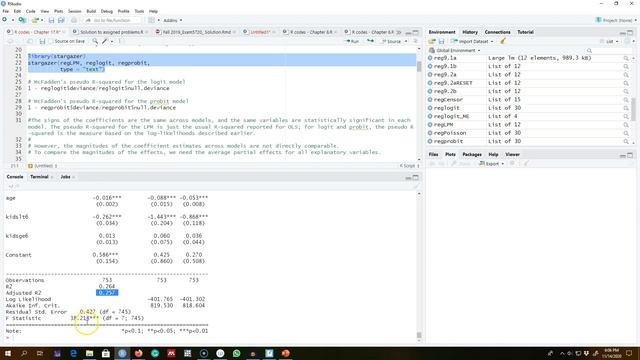This screenshot has width=640, height=360.
Task: Click the Environment search field
Action: [610, 51]
